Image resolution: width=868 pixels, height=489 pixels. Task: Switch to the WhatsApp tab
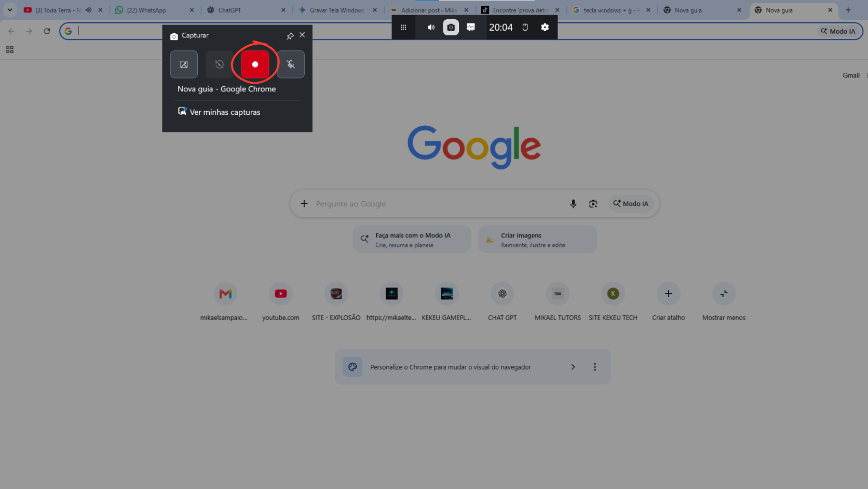click(x=155, y=10)
